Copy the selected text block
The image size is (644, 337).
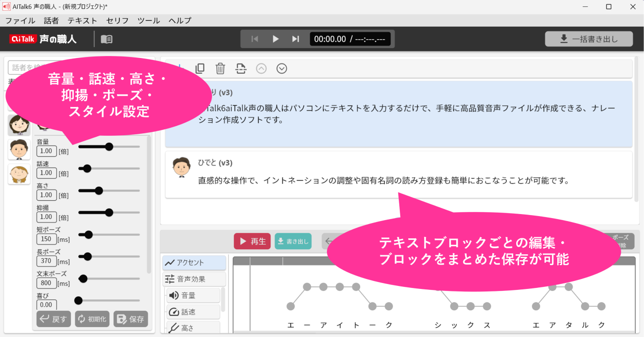coord(200,68)
